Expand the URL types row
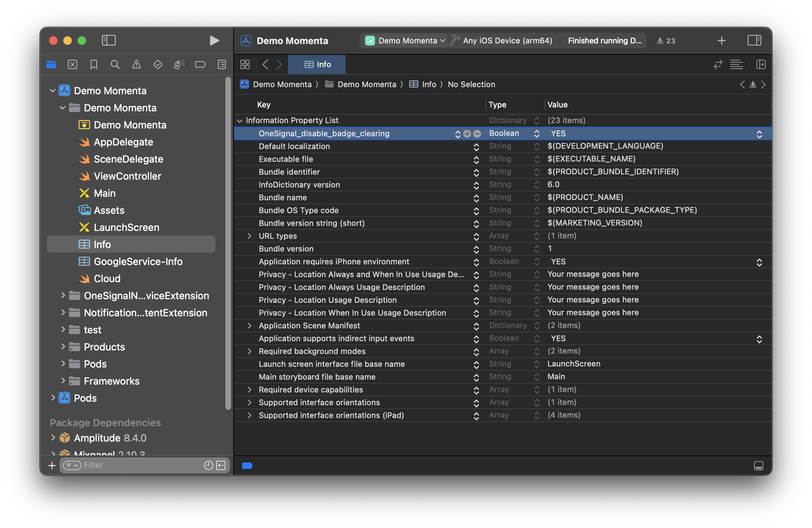The width and height of the screenshot is (812, 528). pyautogui.click(x=249, y=236)
